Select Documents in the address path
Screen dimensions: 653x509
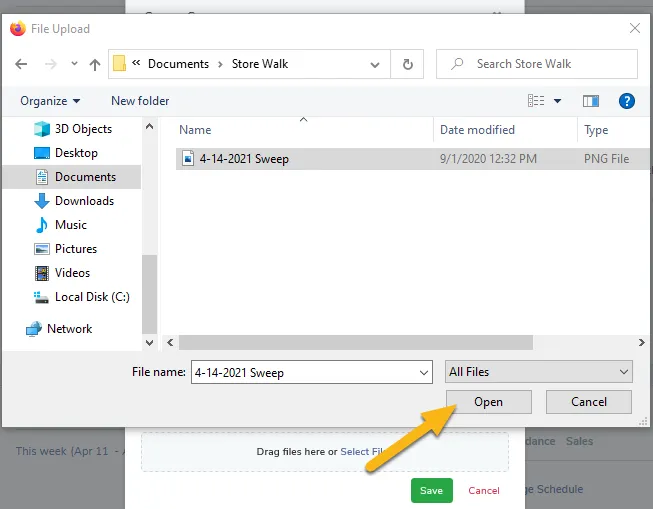[x=178, y=64]
